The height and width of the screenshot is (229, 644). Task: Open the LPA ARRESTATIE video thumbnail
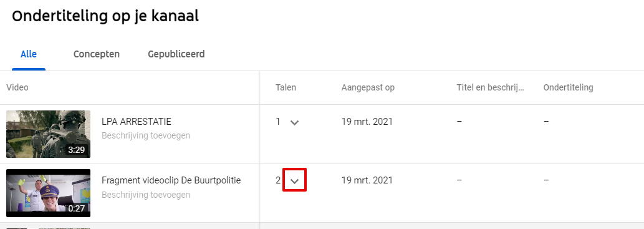49,134
